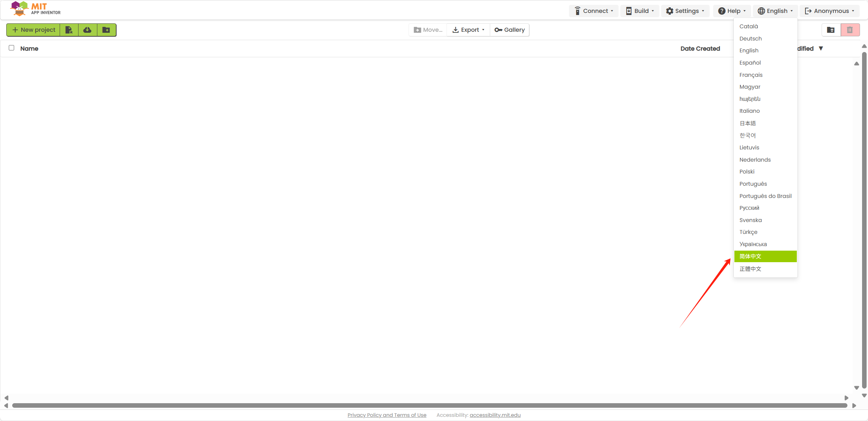Sort projects by Date Modified arrow
The width and height of the screenshot is (868, 421).
click(821, 49)
